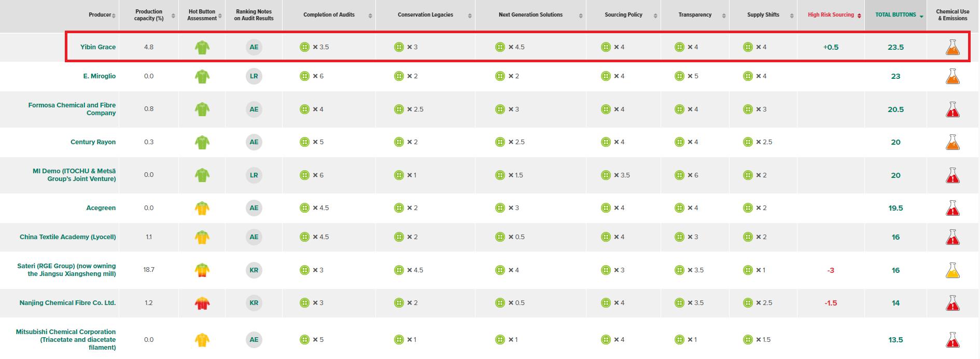Open Acegreen producer link

(x=101, y=208)
